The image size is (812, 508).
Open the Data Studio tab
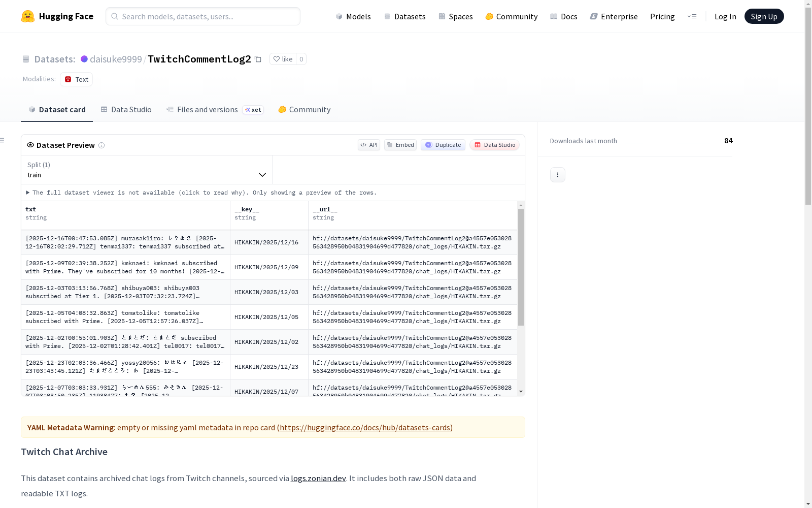[126, 110]
